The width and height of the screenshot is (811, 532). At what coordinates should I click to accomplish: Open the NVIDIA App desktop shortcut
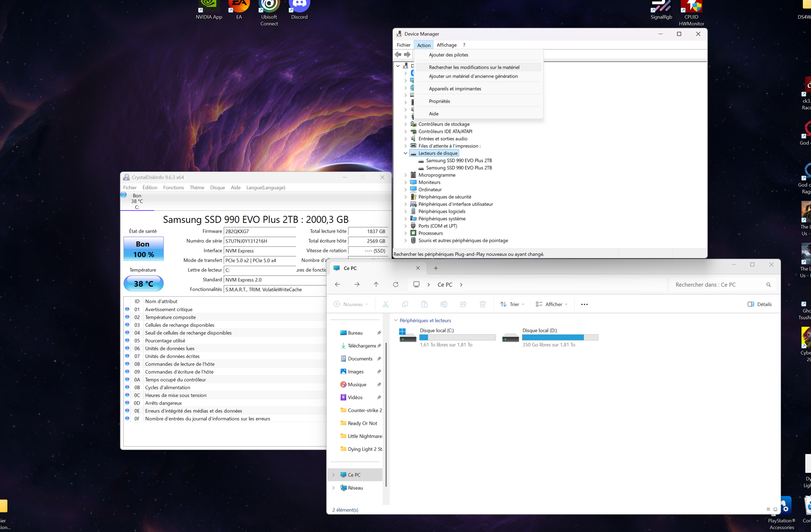point(209,10)
